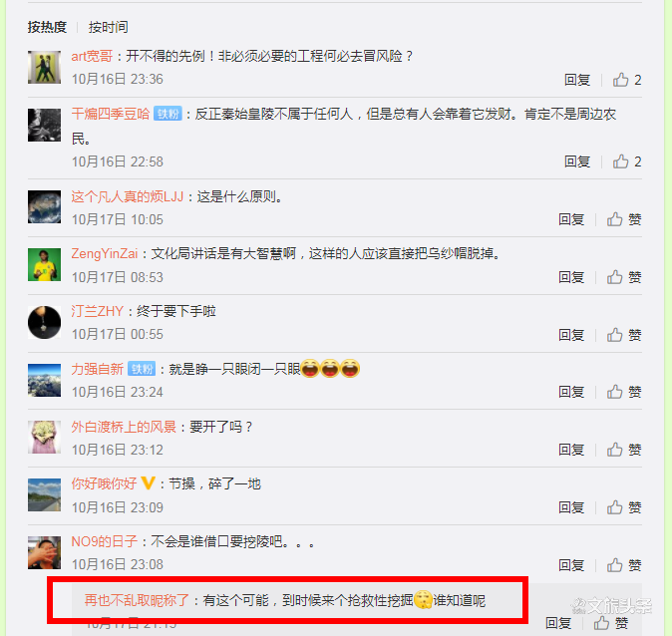The width and height of the screenshot is (672, 636).
Task: Reply to art宽哥's comment
Action: pos(577,80)
